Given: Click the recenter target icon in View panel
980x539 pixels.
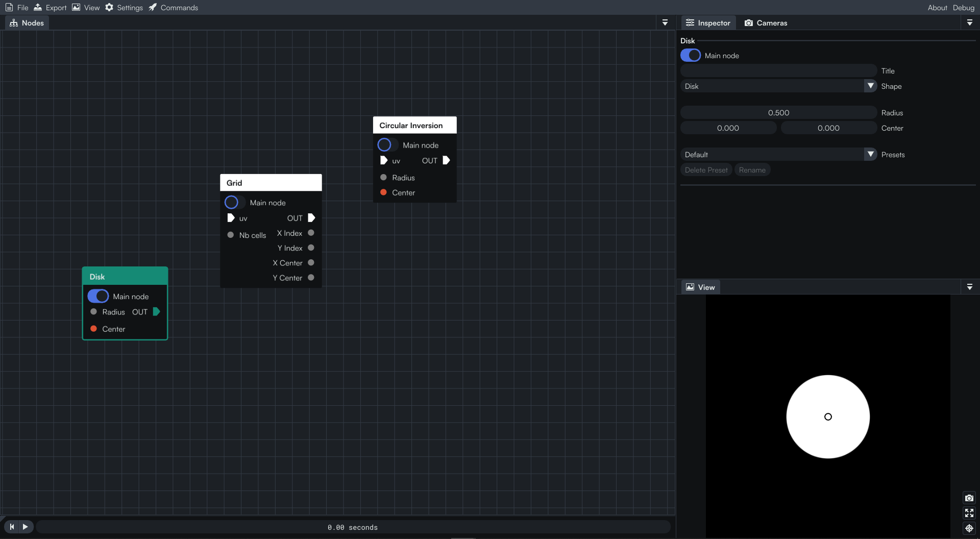Looking at the screenshot, I should [x=969, y=528].
